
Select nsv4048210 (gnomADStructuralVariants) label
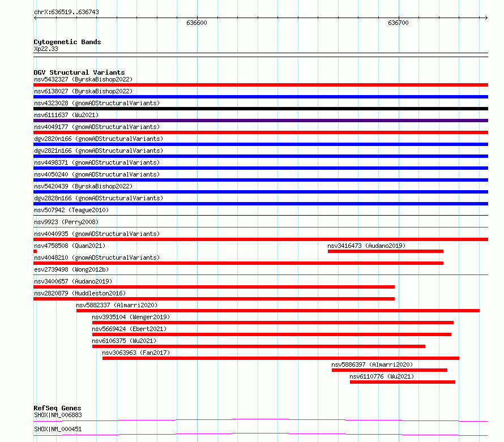coord(97,258)
